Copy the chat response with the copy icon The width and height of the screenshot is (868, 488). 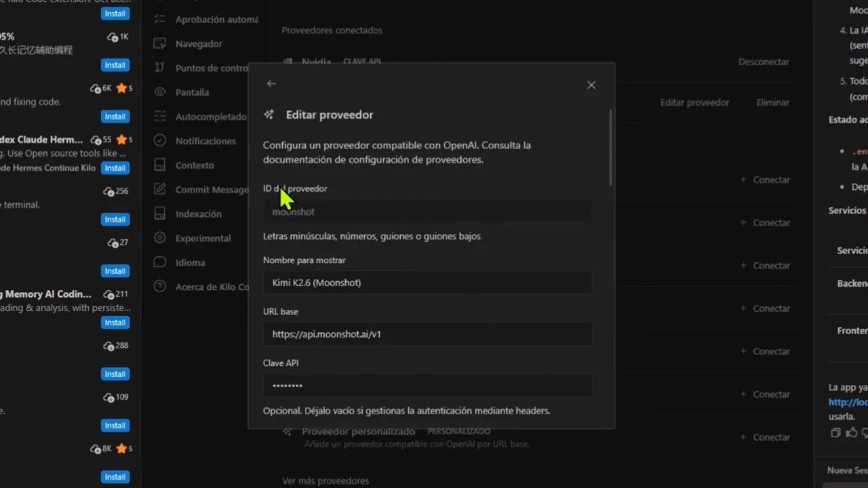[835, 432]
